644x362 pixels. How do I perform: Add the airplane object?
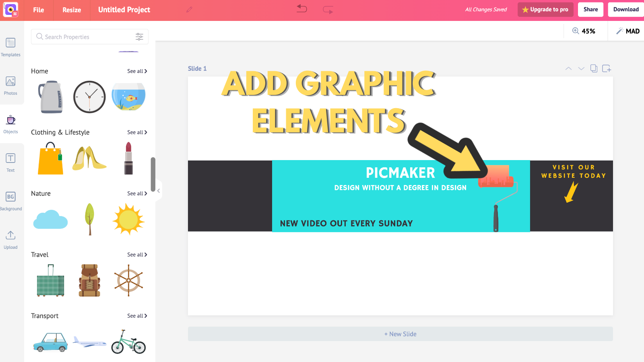pos(89,342)
